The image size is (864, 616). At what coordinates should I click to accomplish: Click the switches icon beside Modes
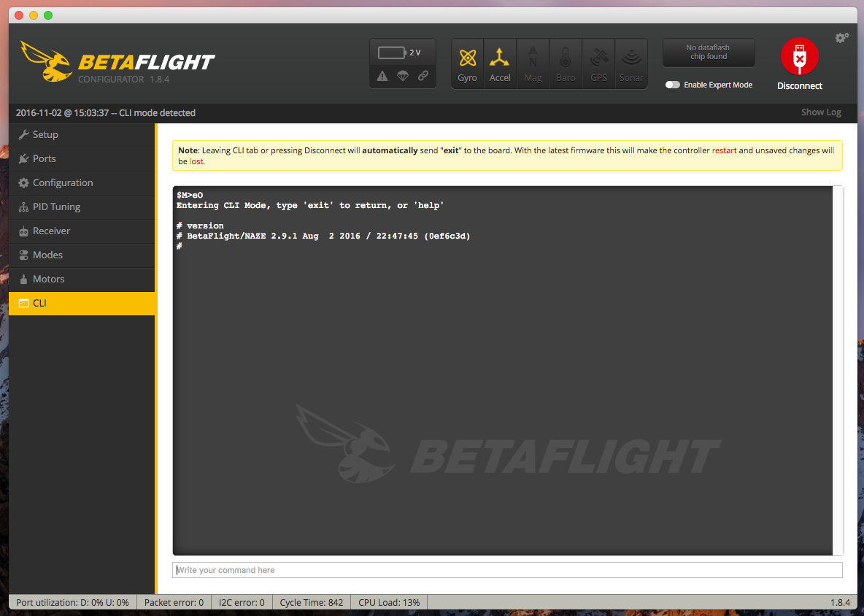tap(23, 255)
